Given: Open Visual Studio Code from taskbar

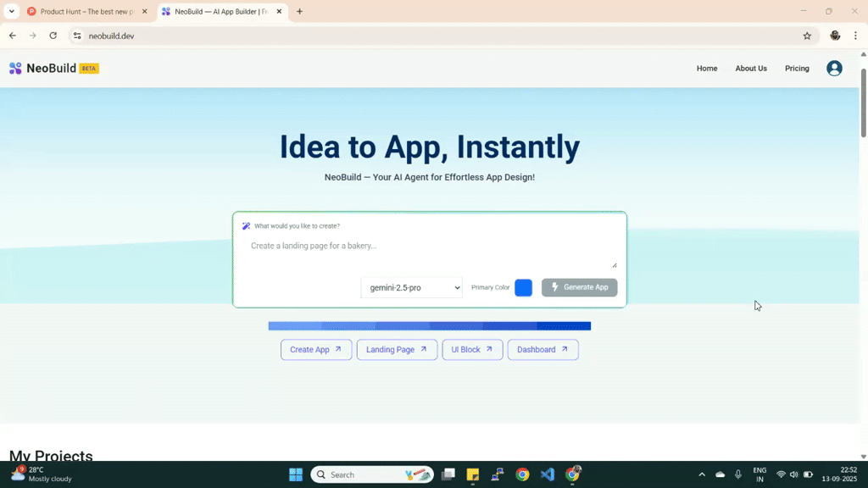Looking at the screenshot, I should [x=548, y=474].
